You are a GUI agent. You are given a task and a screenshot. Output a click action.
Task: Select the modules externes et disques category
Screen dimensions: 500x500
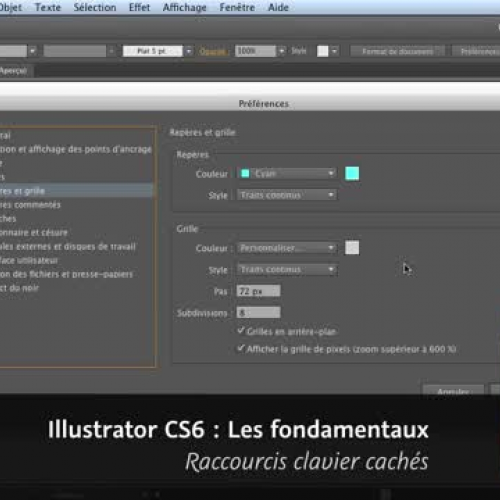[x=76, y=246]
